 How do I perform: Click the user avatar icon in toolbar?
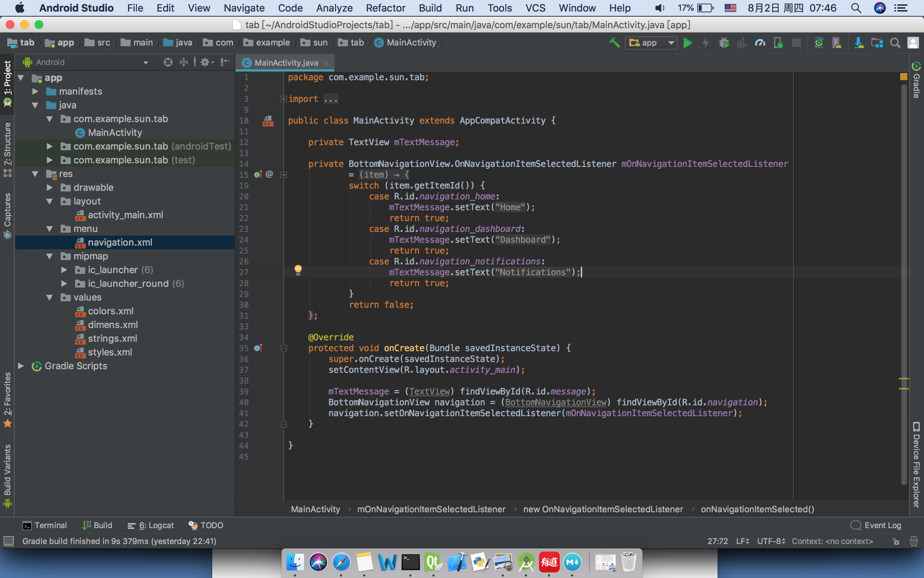click(913, 43)
